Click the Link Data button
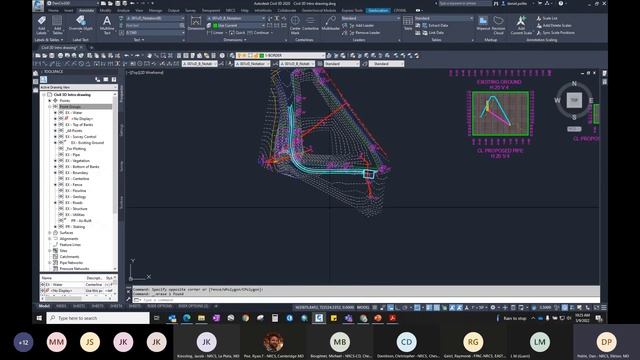The image size is (640, 360). (433, 33)
